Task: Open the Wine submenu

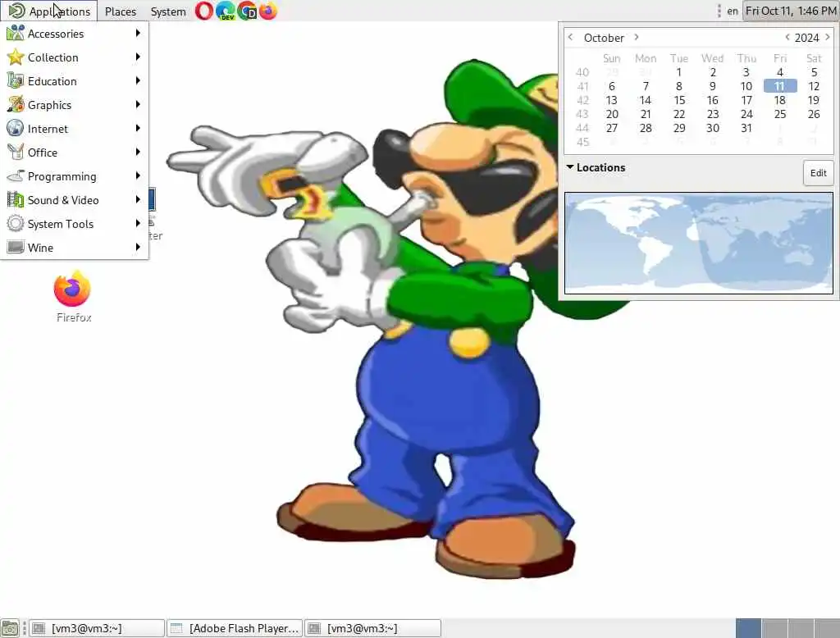Action: tap(75, 248)
